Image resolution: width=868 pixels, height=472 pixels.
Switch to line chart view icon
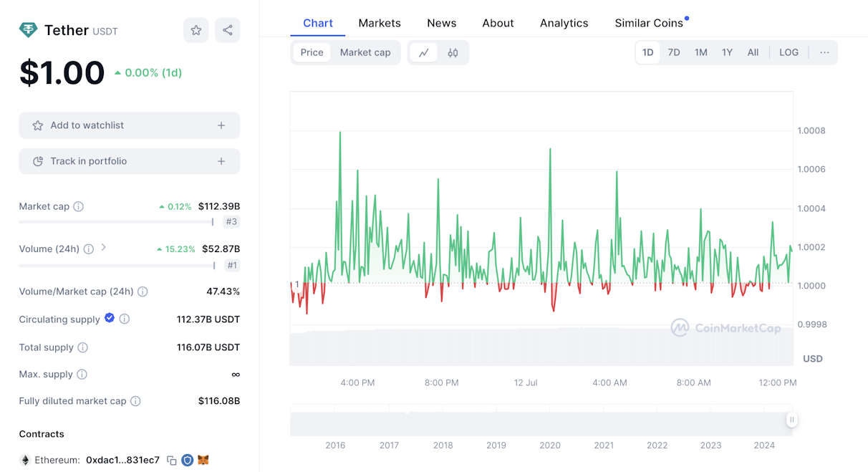pos(424,52)
